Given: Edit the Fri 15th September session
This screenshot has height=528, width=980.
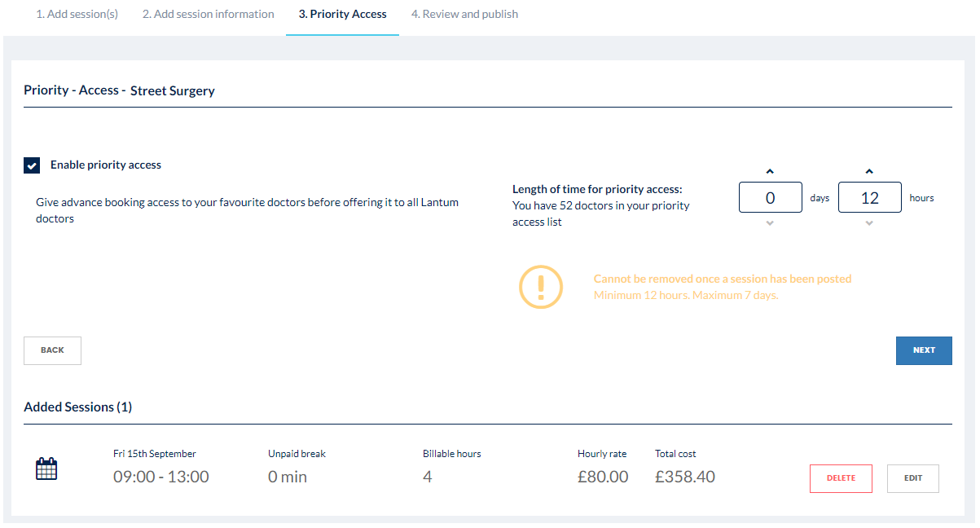Looking at the screenshot, I should tap(912, 478).
